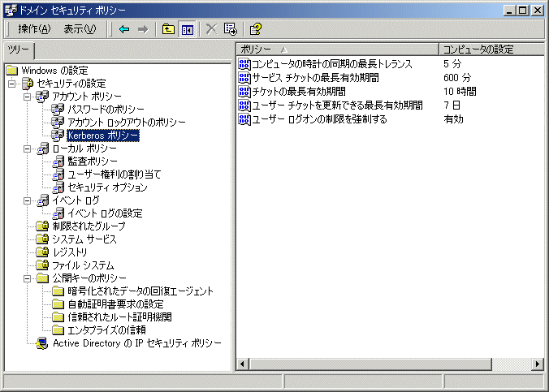Screen dimensions: 549x392
Task: Click the horizontal scrollbar right arrow
Action: (x=538, y=364)
